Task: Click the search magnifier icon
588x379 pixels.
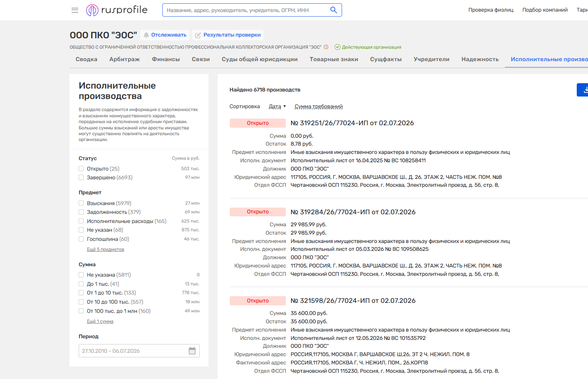Action: tap(333, 10)
